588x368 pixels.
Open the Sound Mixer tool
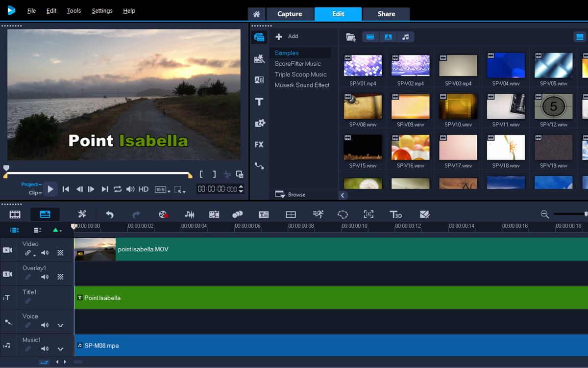(190, 214)
